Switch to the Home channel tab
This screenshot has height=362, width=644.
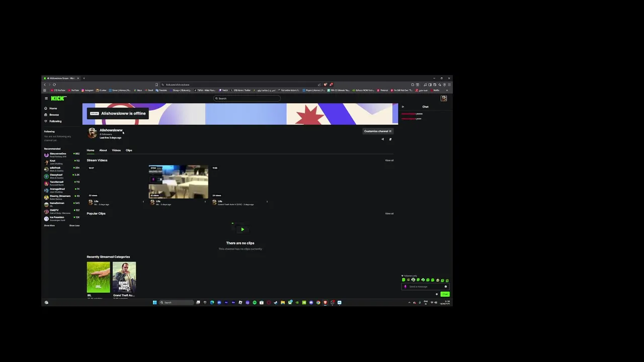91,150
